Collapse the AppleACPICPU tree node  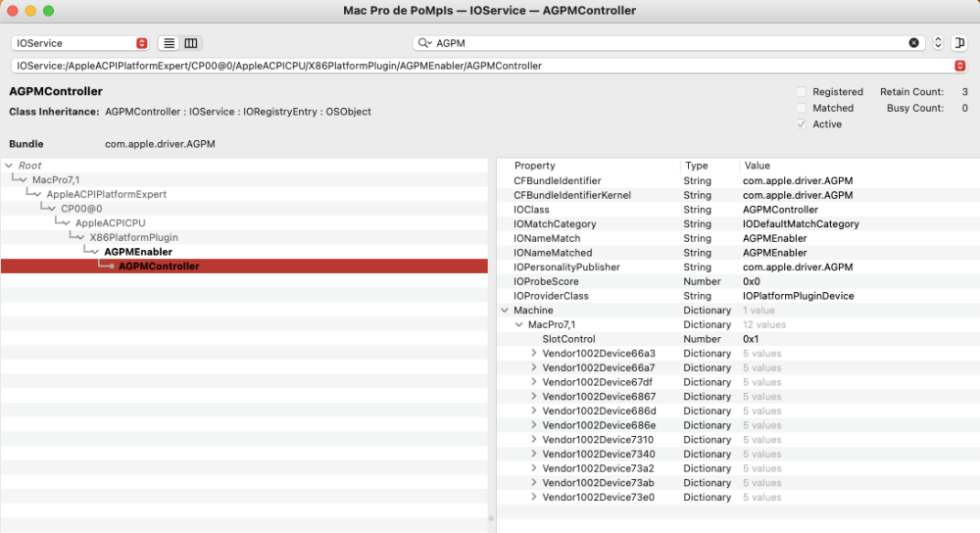tap(67, 223)
